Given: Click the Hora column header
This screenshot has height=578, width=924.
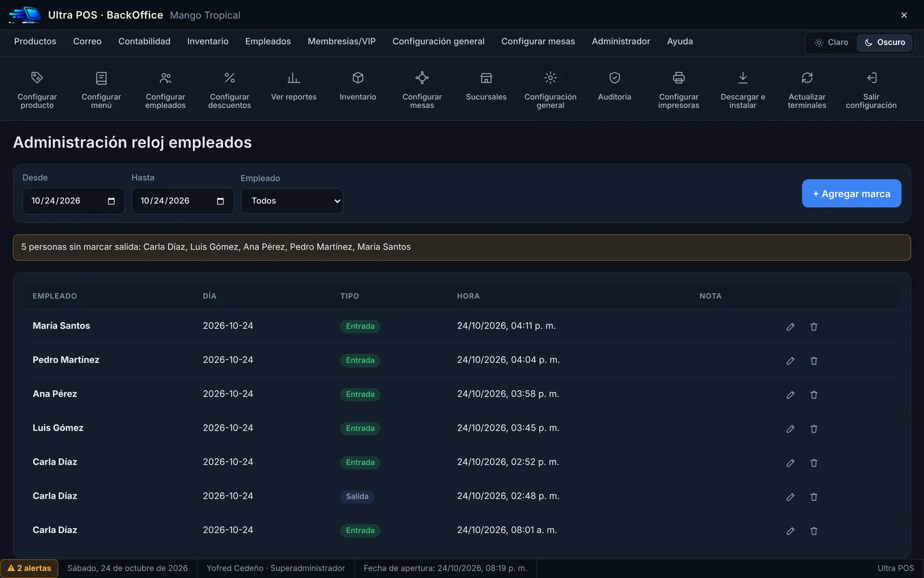Looking at the screenshot, I should pyautogui.click(x=468, y=296).
